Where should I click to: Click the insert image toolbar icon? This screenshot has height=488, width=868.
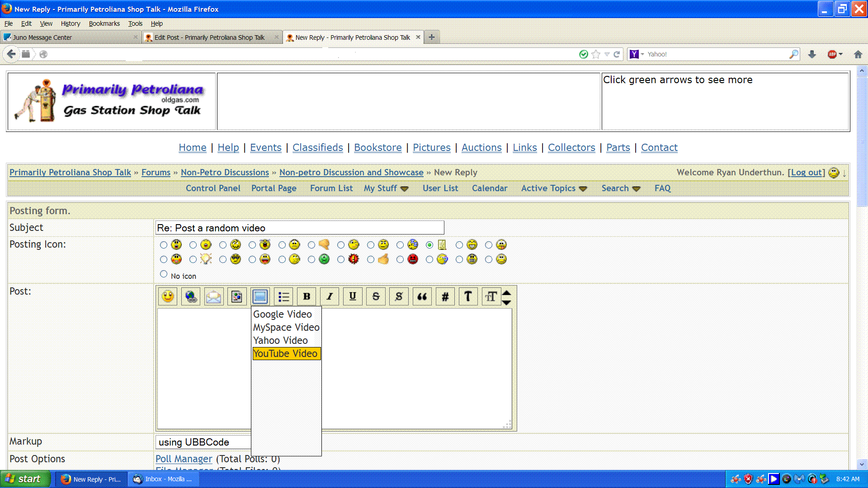237,296
